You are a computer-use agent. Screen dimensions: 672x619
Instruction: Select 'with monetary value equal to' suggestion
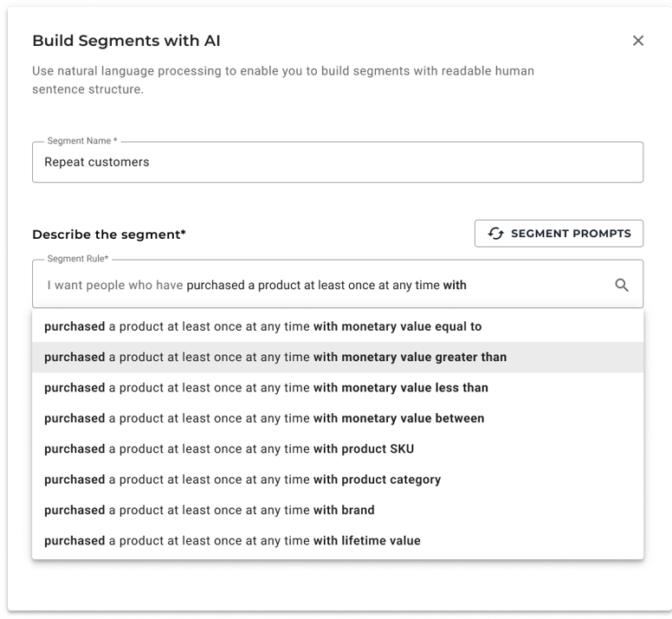pos(262,326)
